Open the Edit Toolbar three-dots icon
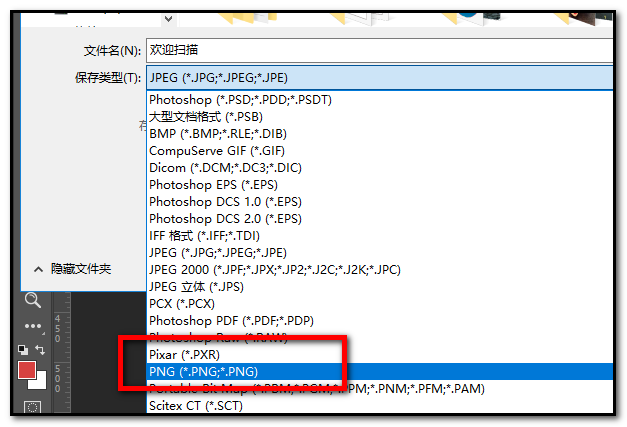The width and height of the screenshot is (627, 427). pos(34,327)
